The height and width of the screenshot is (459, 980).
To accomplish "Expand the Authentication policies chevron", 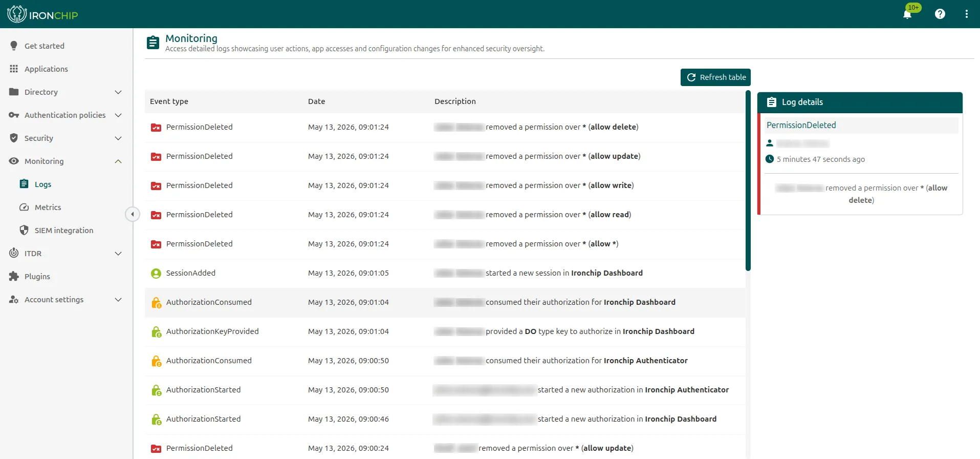I will tap(118, 115).
